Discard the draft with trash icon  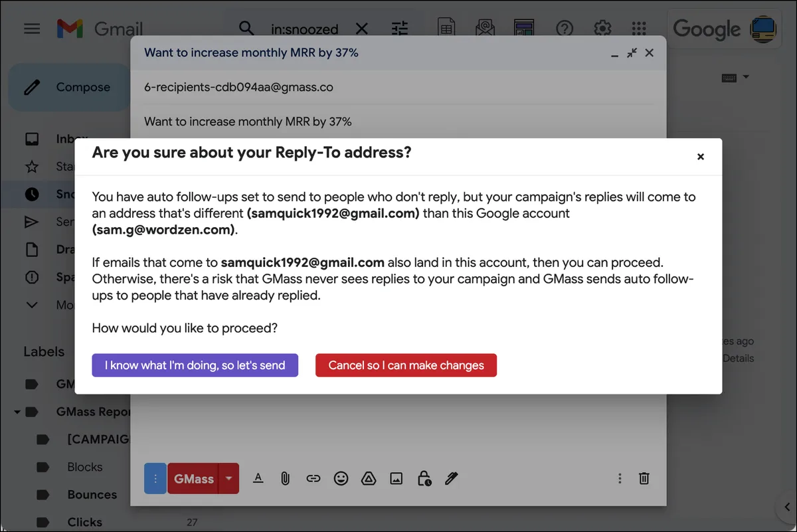point(644,478)
